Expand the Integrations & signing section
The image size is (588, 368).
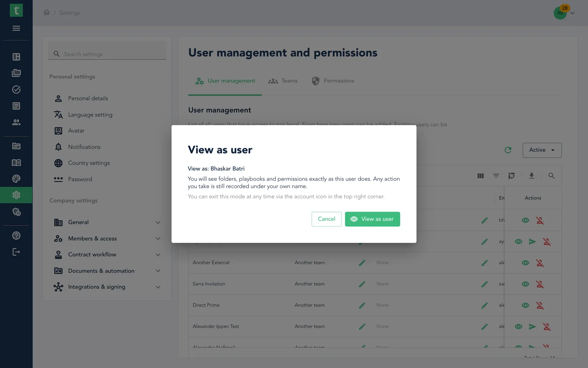(107, 287)
